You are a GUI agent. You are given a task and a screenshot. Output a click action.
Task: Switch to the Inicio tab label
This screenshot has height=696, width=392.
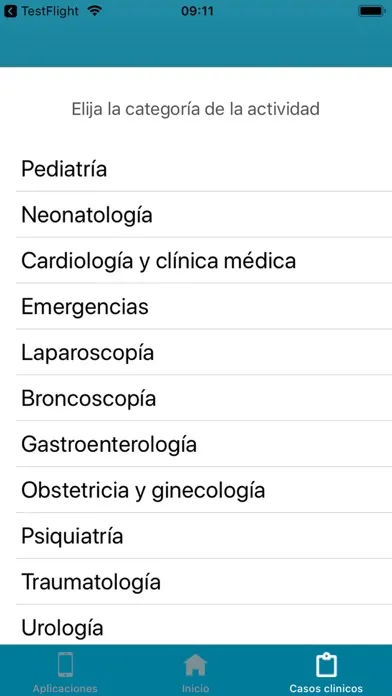tap(195, 688)
